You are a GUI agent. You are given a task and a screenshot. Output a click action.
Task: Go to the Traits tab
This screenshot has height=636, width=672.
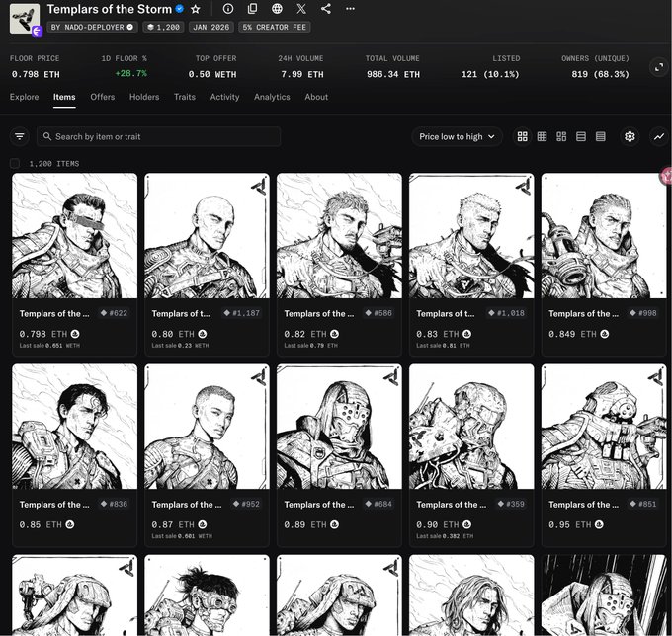185,97
